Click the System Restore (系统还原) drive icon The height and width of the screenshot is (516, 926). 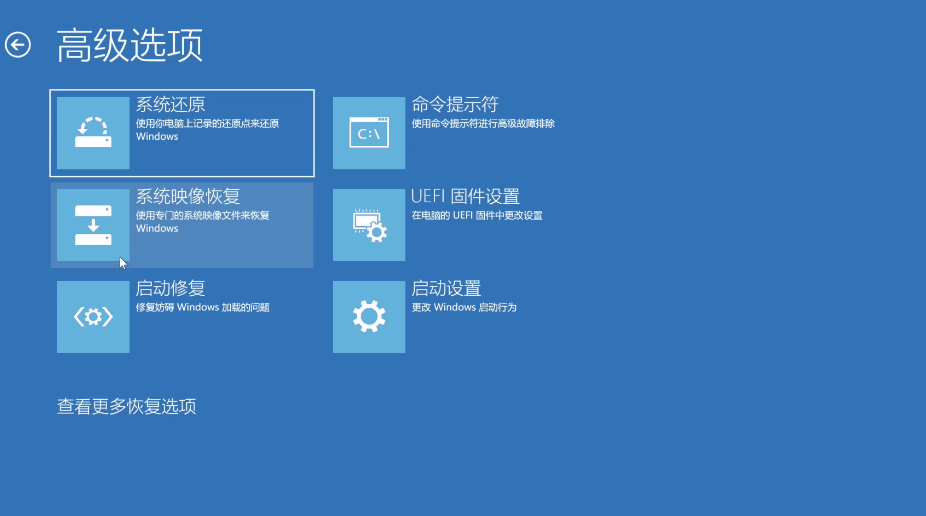click(93, 133)
